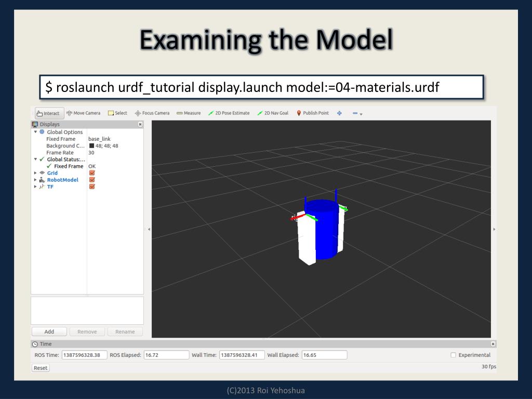Expand the Grid display entry
Screen dimensions: 532x399
pyautogui.click(x=35, y=172)
